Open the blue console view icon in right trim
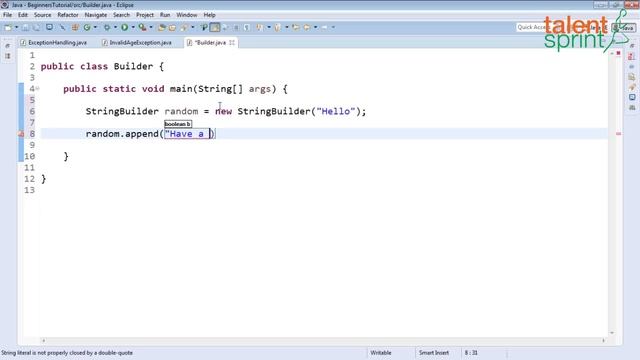 pos(632,97)
